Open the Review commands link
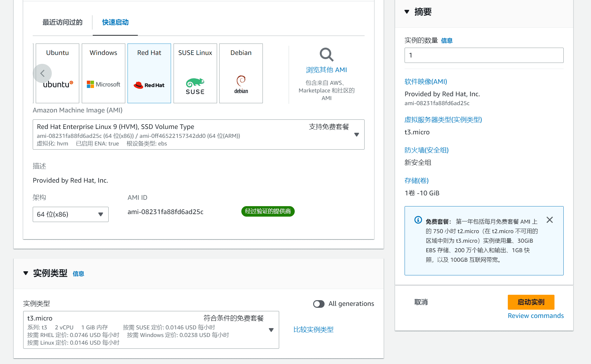Screen dimensions: 591x364 tap(535, 315)
